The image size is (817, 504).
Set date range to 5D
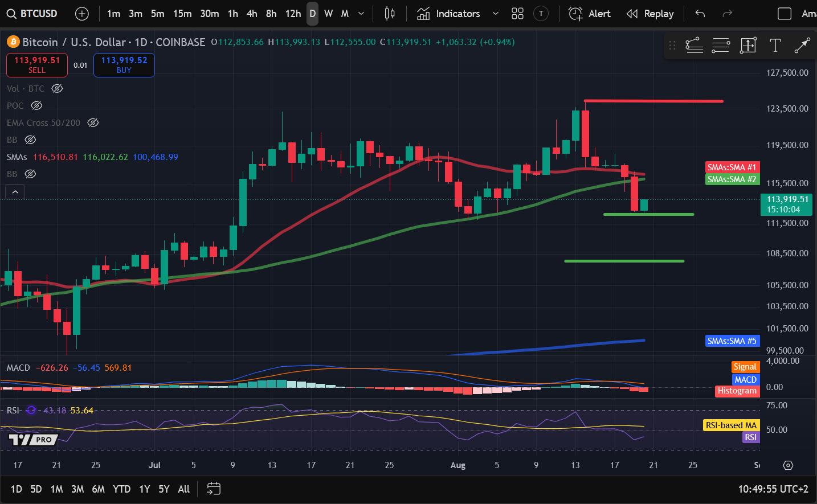tap(36, 489)
